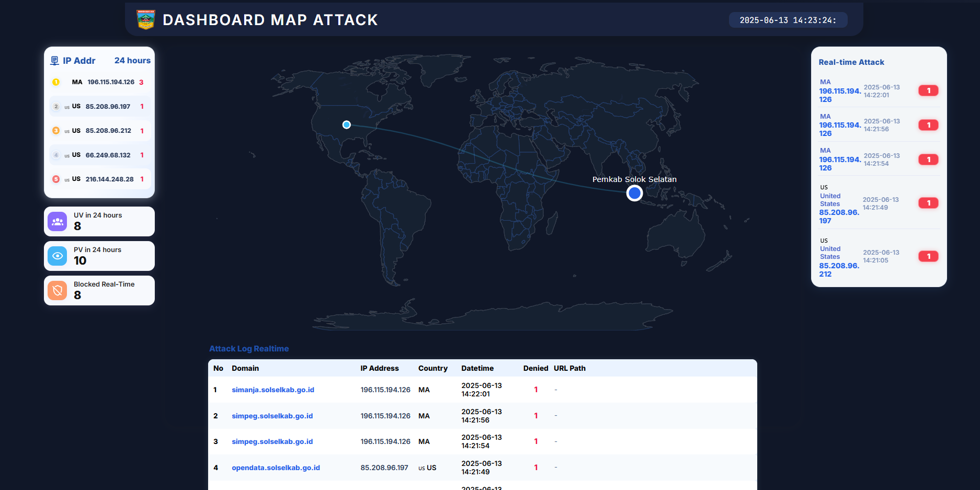Click 85.208.96.197 in the real-time attack list
This screenshot has height=490, width=980.
click(839, 216)
